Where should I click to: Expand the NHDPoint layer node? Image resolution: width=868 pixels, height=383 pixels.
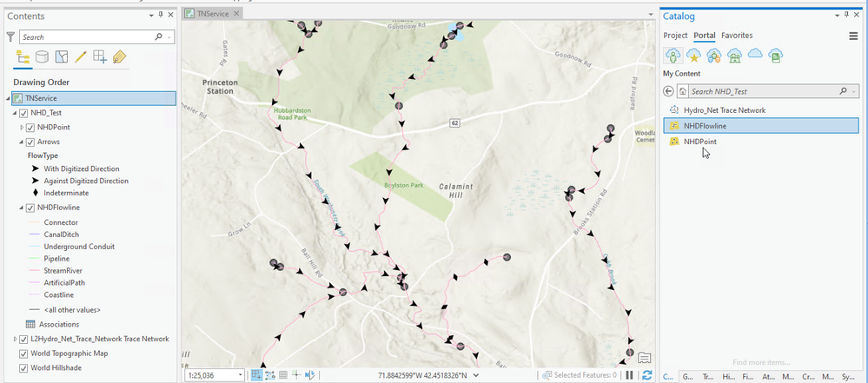point(22,128)
